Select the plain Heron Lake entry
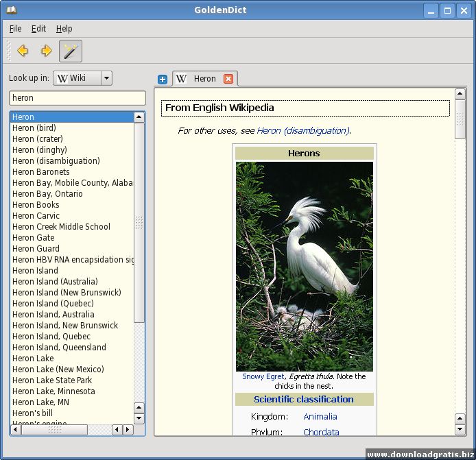 (x=72, y=359)
